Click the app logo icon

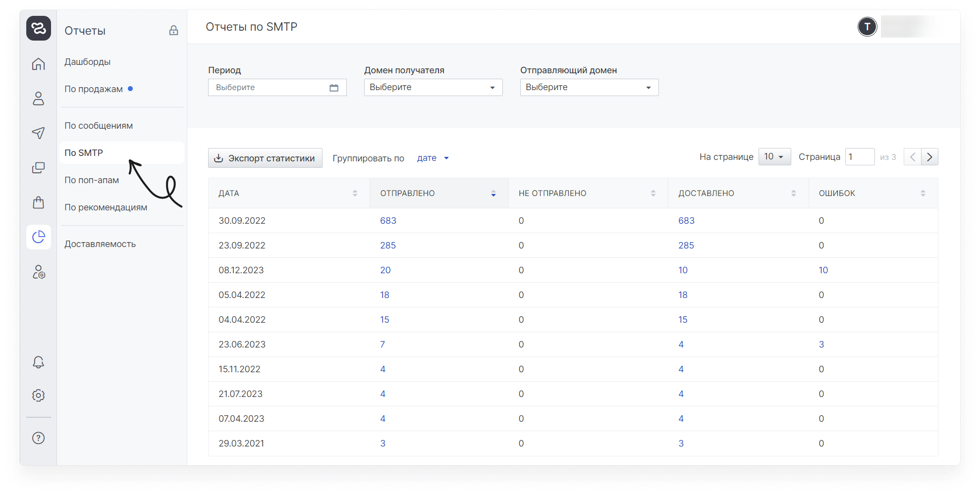click(39, 28)
